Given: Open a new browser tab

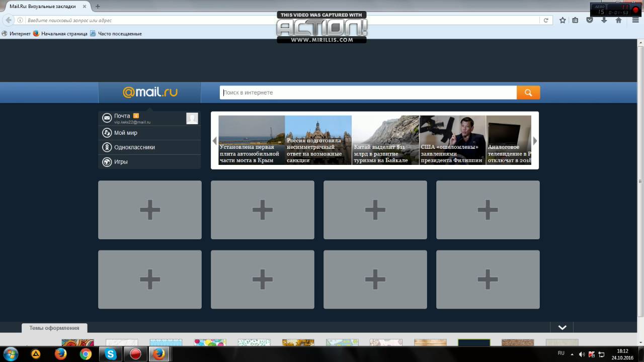Looking at the screenshot, I should [98, 6].
